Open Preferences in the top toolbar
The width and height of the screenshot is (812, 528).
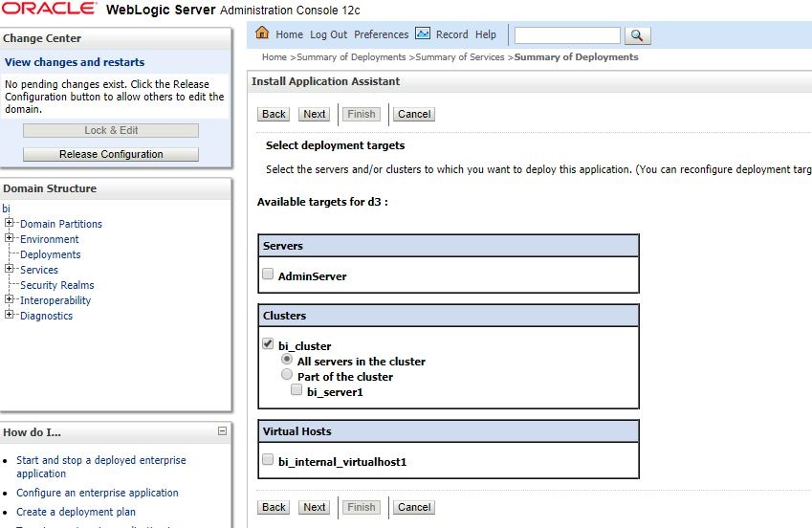click(x=382, y=34)
